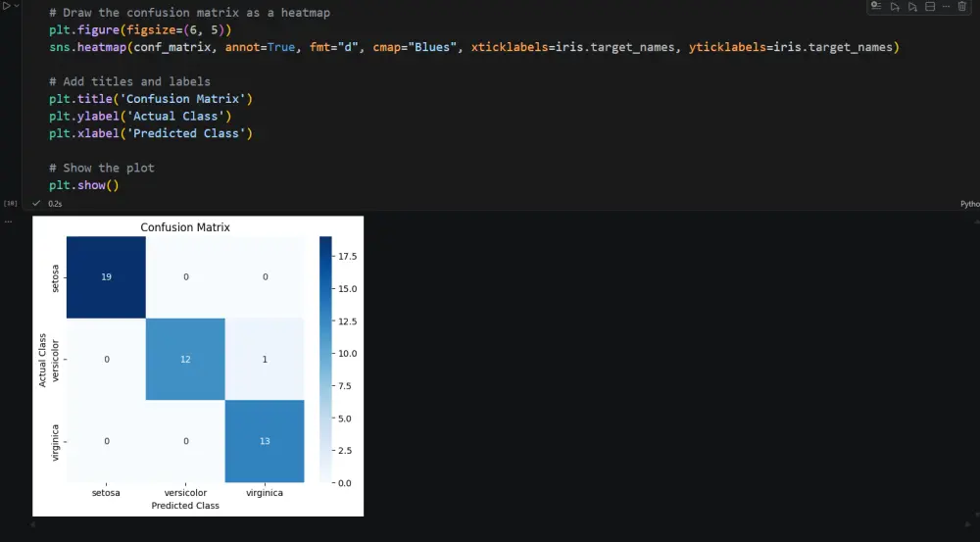980x542 pixels.
Task: Click the cell language label at right edge
Action: pyautogui.click(x=970, y=204)
